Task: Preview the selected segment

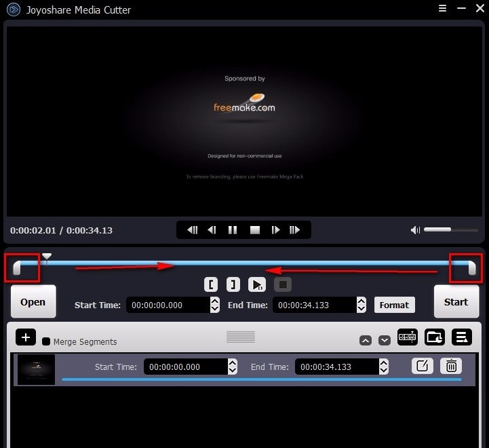Action: point(257,284)
